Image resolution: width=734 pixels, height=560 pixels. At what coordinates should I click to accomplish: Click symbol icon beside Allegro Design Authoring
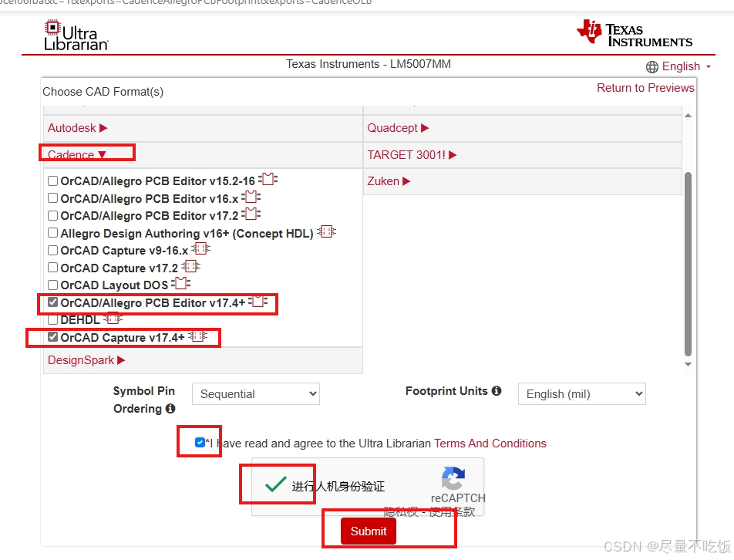point(326,231)
